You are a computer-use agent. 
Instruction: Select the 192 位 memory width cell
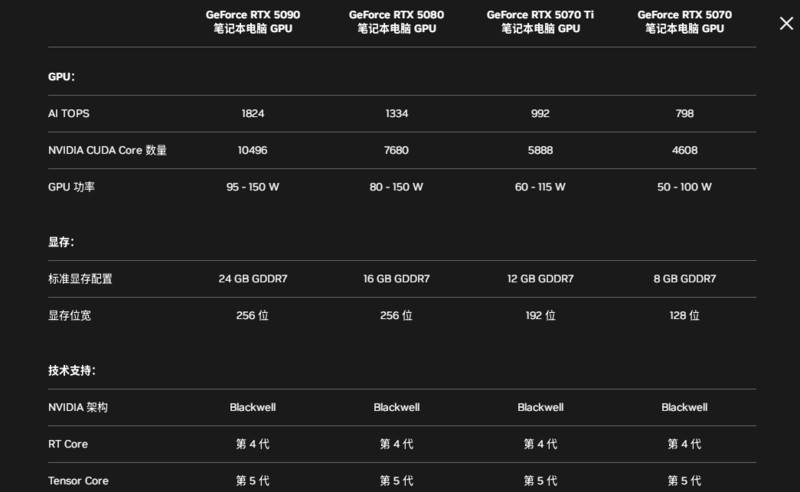(x=541, y=316)
